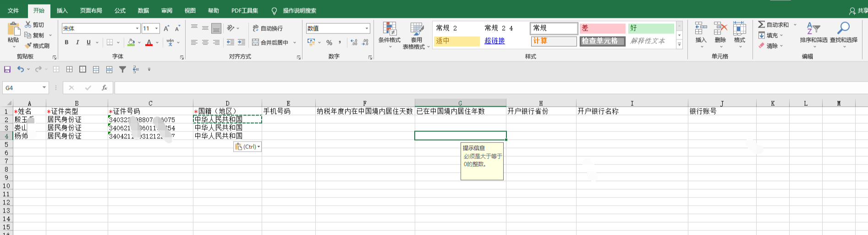Open the font name dropdown showing 宋体
Screen dimensions: 868x235
click(x=137, y=28)
